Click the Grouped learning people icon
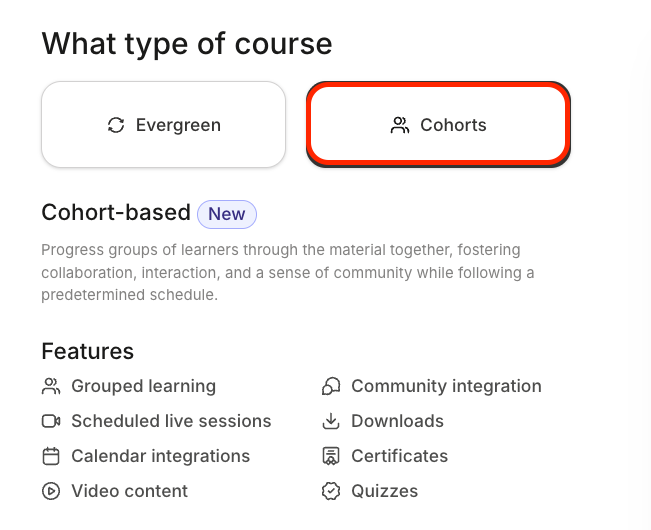651x530 pixels. pyautogui.click(x=51, y=386)
